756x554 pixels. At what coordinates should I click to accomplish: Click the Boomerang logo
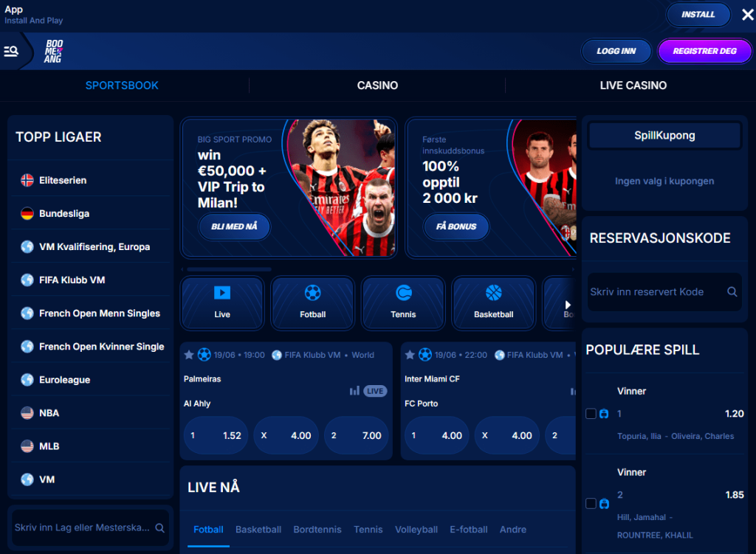[53, 51]
